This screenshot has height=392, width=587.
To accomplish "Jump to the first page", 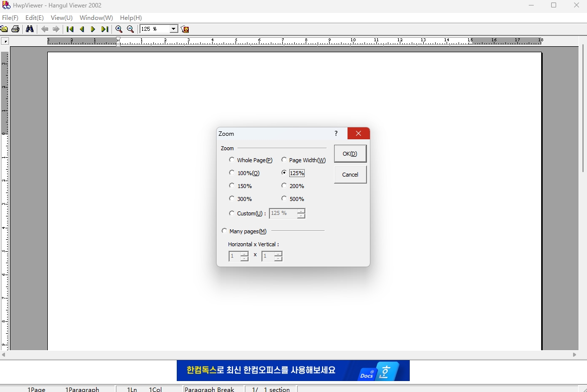I will pyautogui.click(x=70, y=29).
